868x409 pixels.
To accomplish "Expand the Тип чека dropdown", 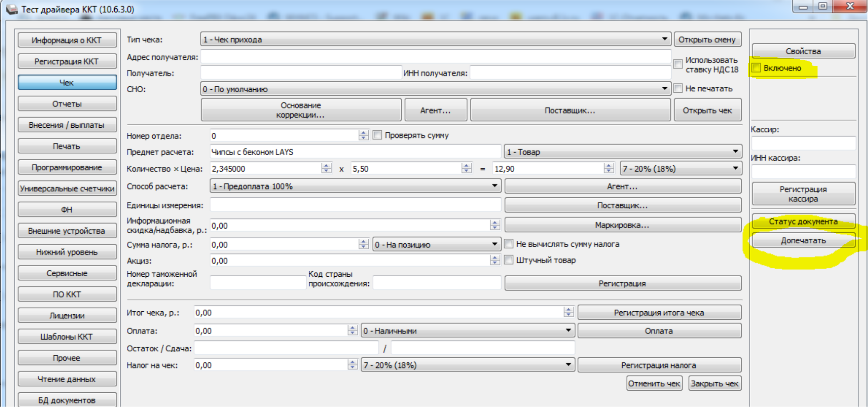I will pyautogui.click(x=664, y=39).
